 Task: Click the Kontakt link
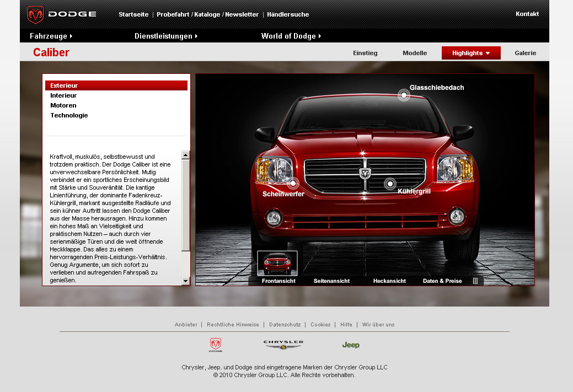coord(527,14)
